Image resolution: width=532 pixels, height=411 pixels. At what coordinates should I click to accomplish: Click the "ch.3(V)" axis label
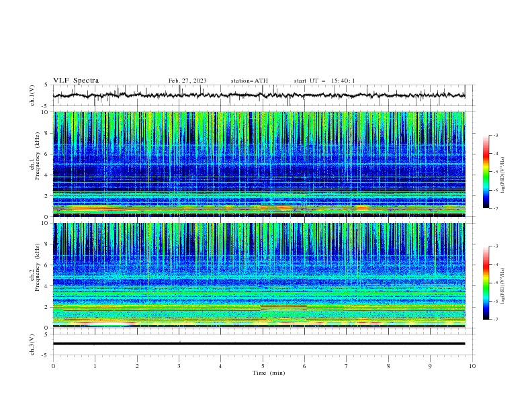[32, 345]
